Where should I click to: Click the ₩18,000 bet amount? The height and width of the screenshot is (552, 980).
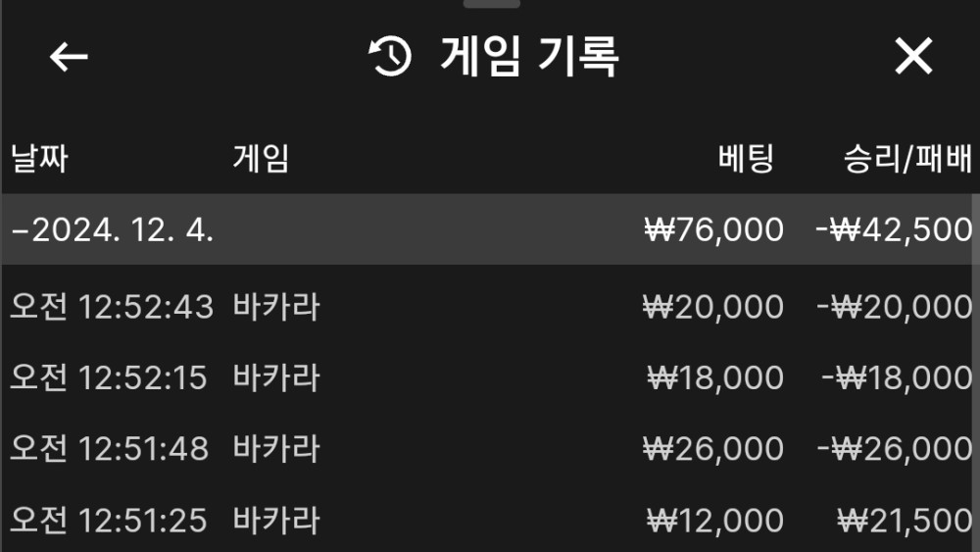pyautogui.click(x=715, y=378)
